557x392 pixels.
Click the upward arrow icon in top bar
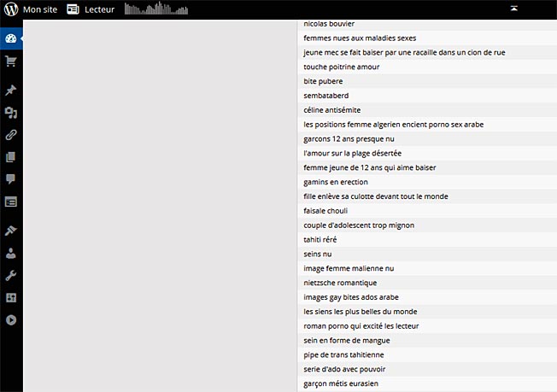(513, 8)
